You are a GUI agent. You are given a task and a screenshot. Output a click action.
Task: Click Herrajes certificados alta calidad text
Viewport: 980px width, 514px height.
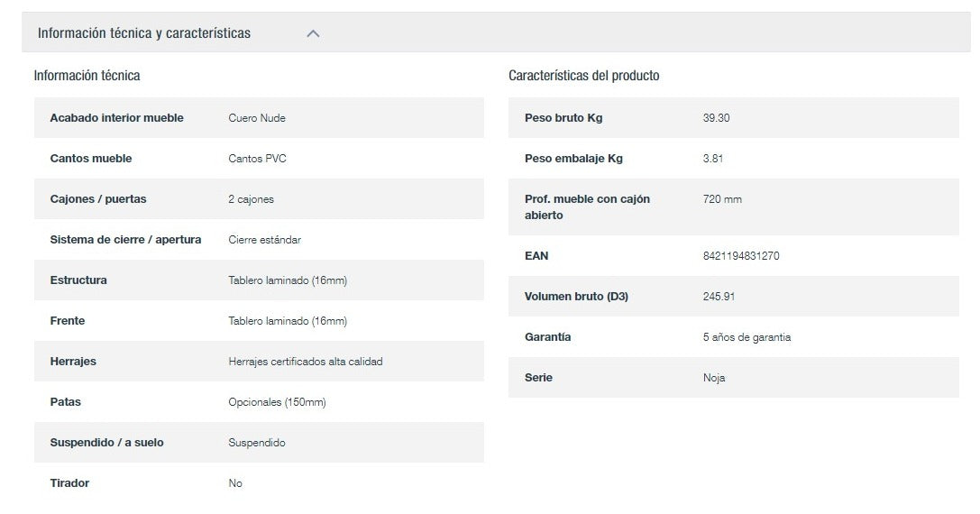[x=306, y=362]
